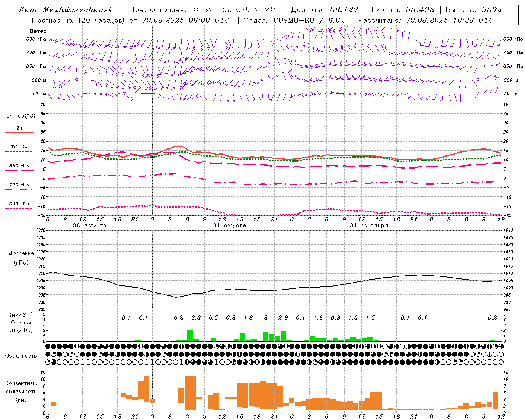Click the solid red line sample under '2м'
The width and height of the screenshot is (525, 420).
pos(19,132)
